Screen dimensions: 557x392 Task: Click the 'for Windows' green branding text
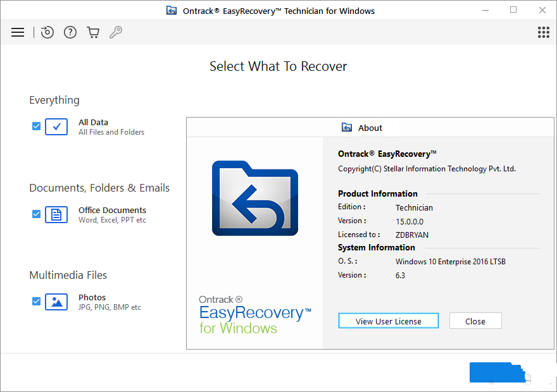[238, 329]
